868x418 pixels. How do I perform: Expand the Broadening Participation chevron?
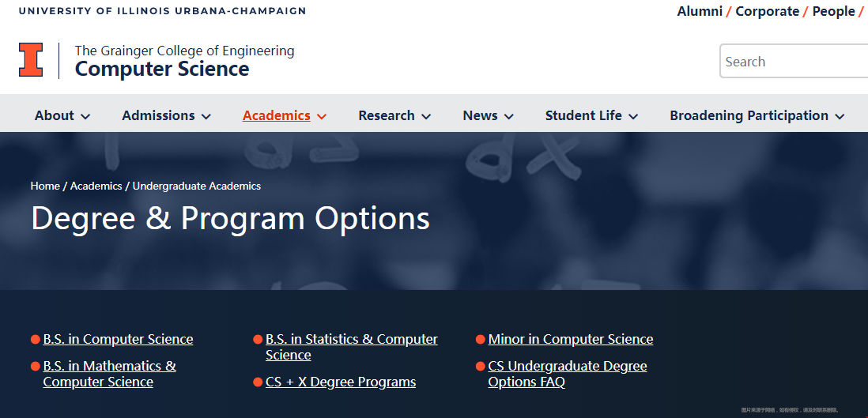click(840, 116)
